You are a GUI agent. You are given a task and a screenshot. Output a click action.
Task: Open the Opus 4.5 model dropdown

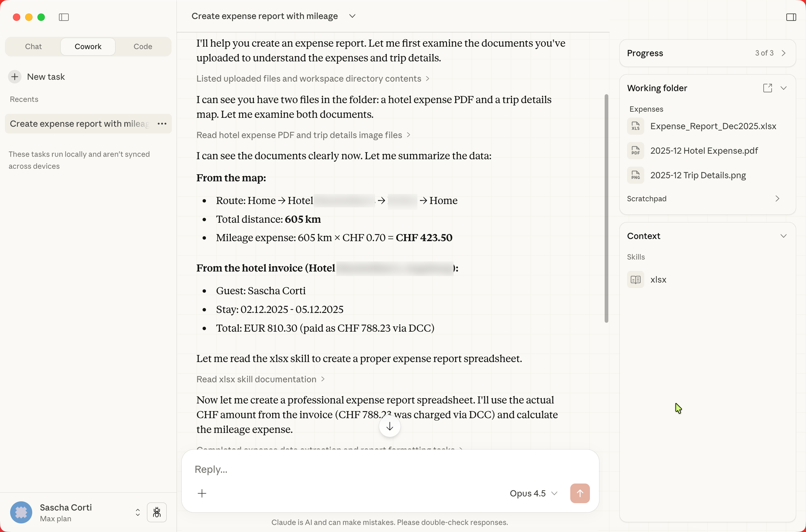(533, 493)
